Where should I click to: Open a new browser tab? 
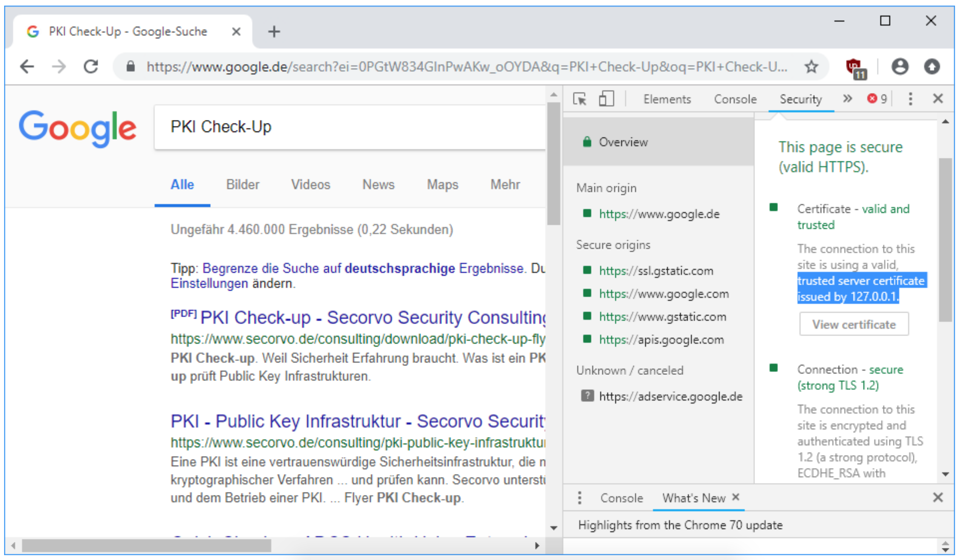(274, 32)
